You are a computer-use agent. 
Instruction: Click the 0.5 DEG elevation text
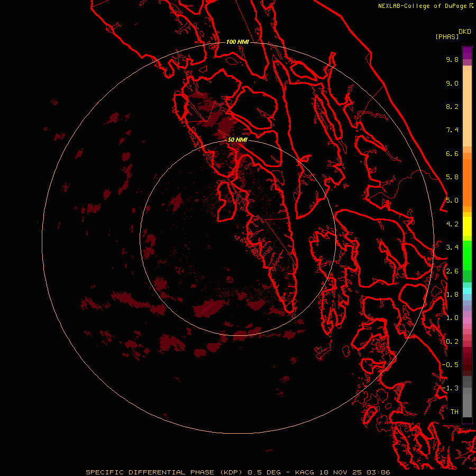point(264,472)
